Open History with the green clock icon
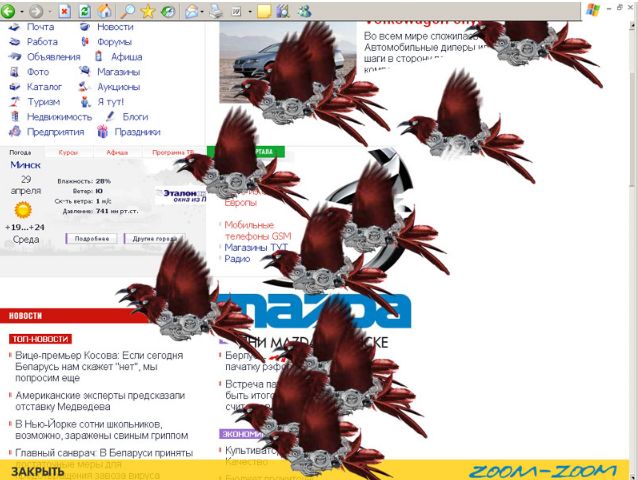The height and width of the screenshot is (480, 638). point(168,11)
